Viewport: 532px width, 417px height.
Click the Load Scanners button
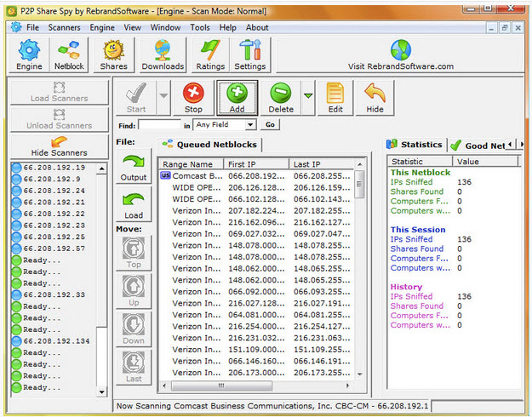point(60,92)
